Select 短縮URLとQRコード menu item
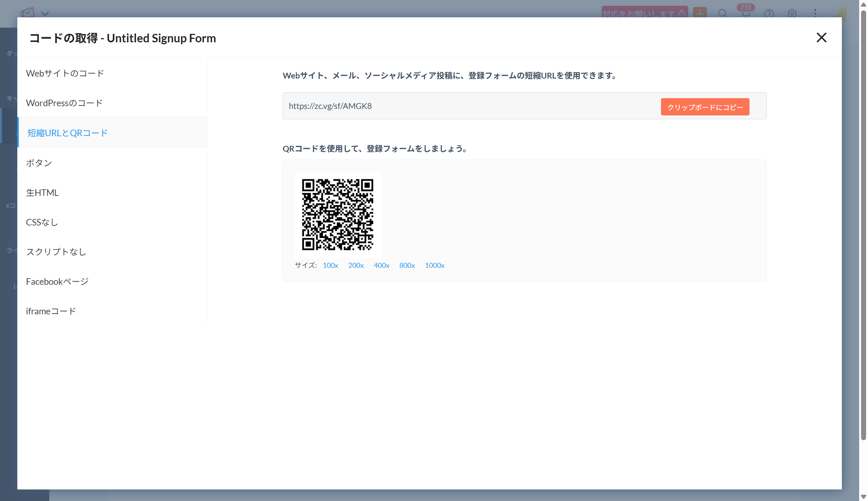868x501 pixels. click(x=67, y=133)
